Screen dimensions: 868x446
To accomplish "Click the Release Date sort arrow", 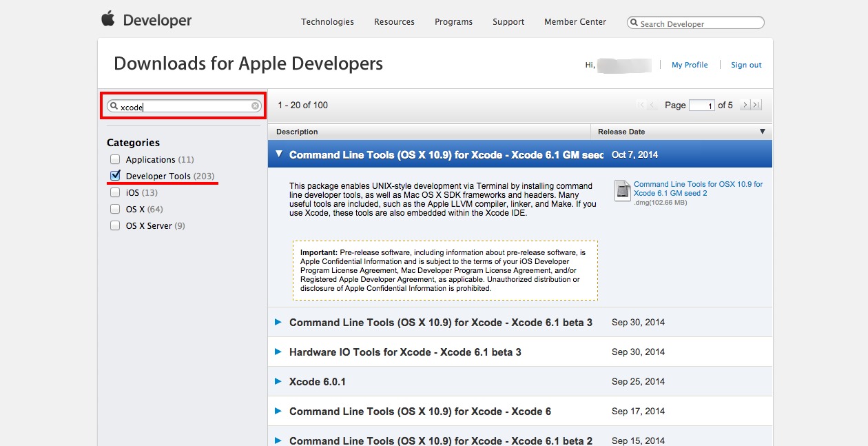I will click(x=762, y=132).
